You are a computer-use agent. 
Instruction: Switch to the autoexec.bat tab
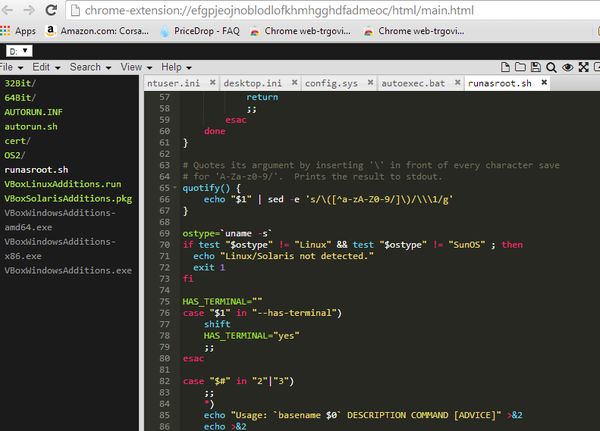411,84
